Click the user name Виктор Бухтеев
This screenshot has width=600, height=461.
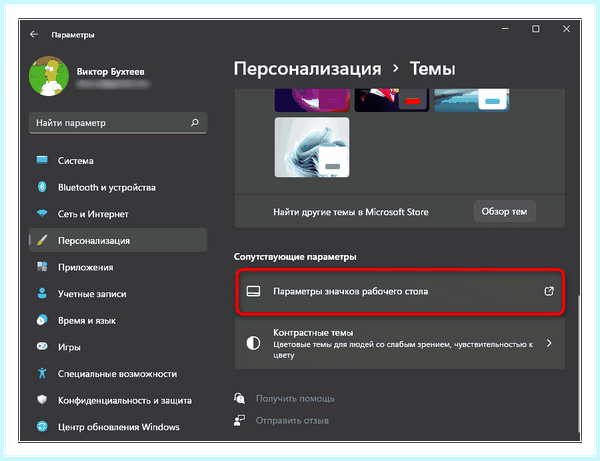[111, 72]
